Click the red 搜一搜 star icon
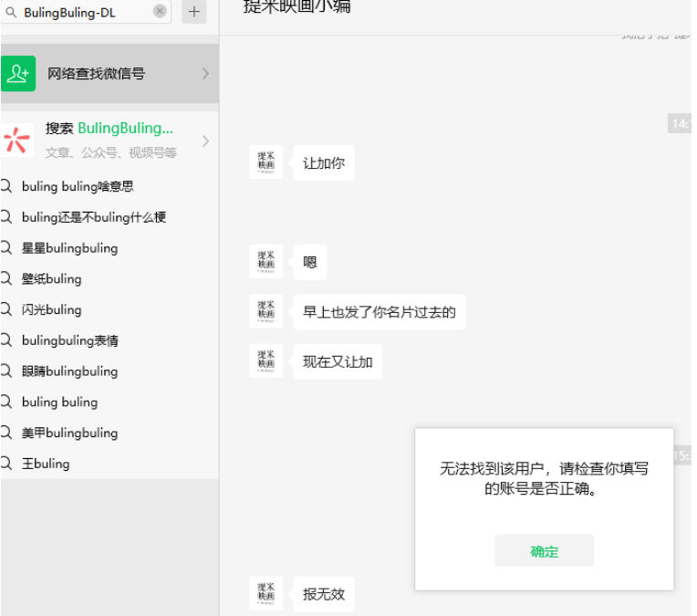The width and height of the screenshot is (697, 616). pos(17,140)
